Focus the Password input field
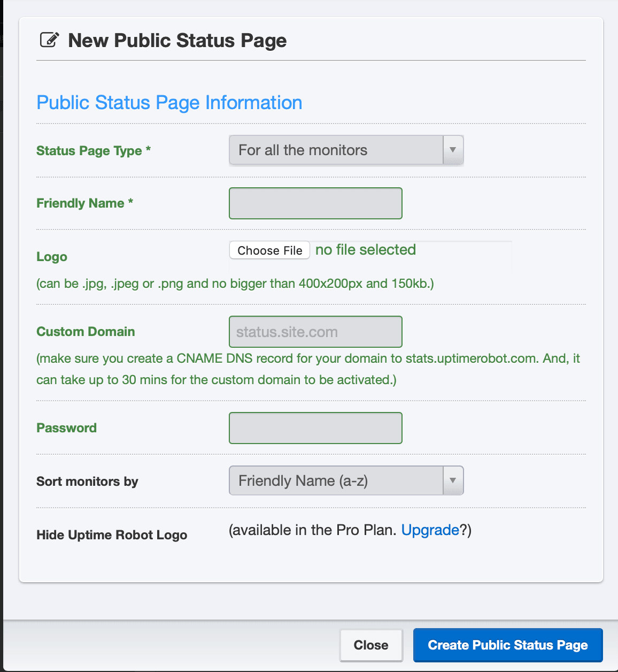This screenshot has height=672, width=618. click(315, 428)
